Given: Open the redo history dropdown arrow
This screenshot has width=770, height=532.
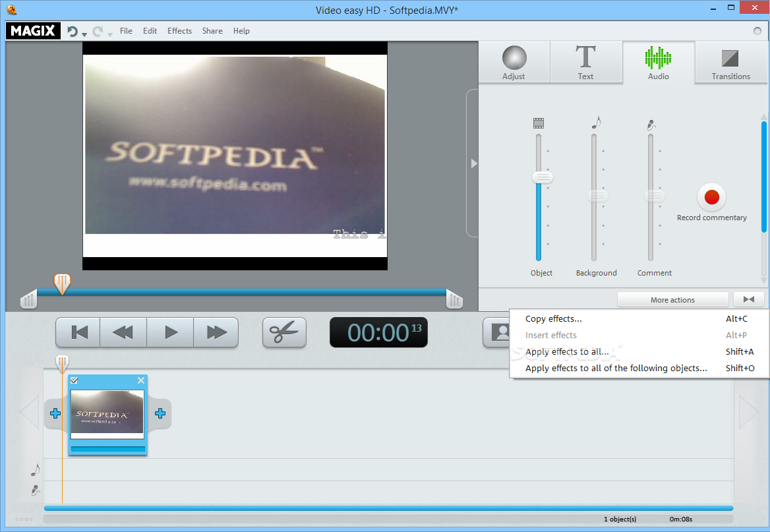Looking at the screenshot, I should click(110, 34).
